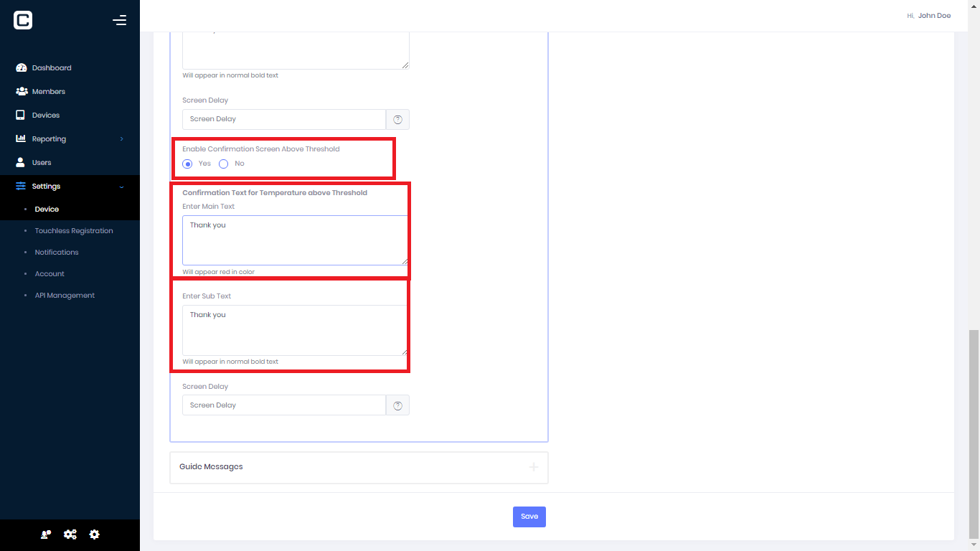Expand the Guide Messages section
The height and width of the screenshot is (551, 980).
click(x=534, y=467)
